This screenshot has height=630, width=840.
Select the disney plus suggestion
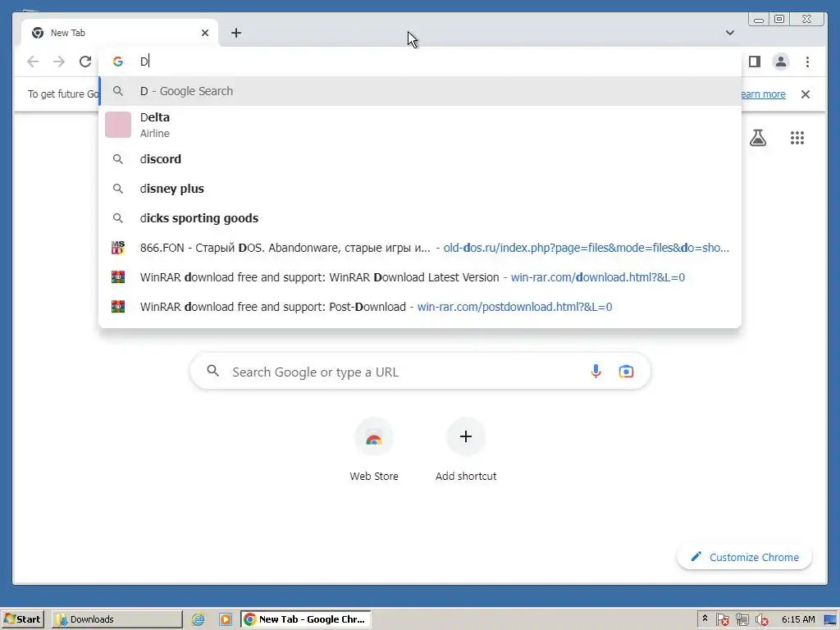point(420,189)
